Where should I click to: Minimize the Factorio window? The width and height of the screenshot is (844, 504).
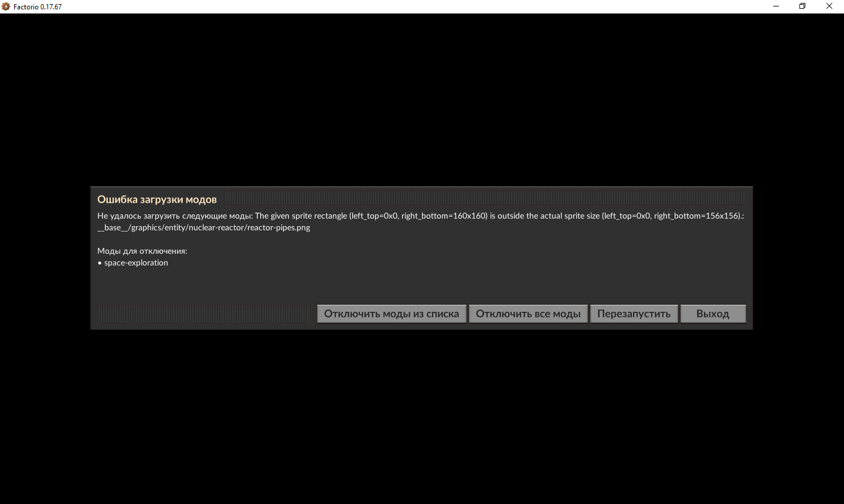pos(776,6)
